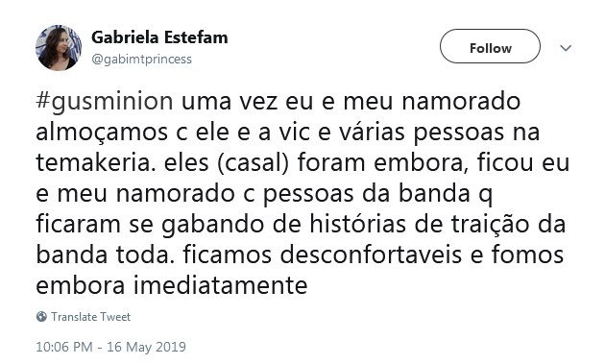
Task: Open the #gusminion hashtag
Action: pos(105,102)
